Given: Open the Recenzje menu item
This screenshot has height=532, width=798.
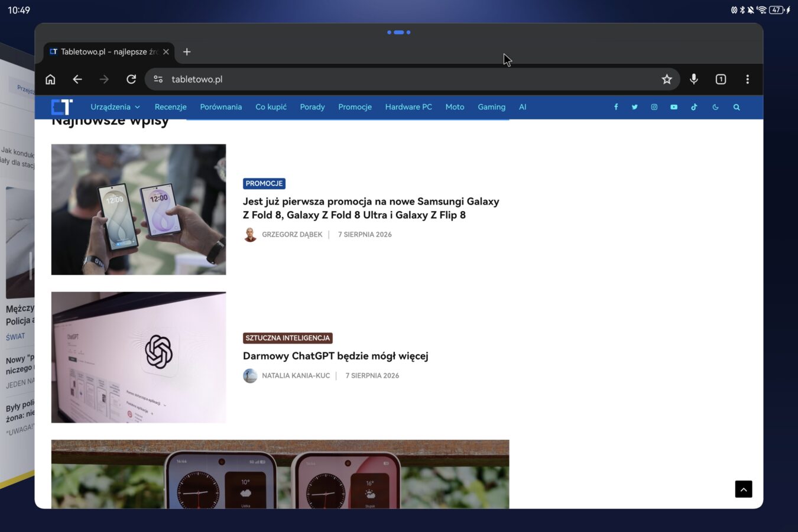Looking at the screenshot, I should click(170, 107).
